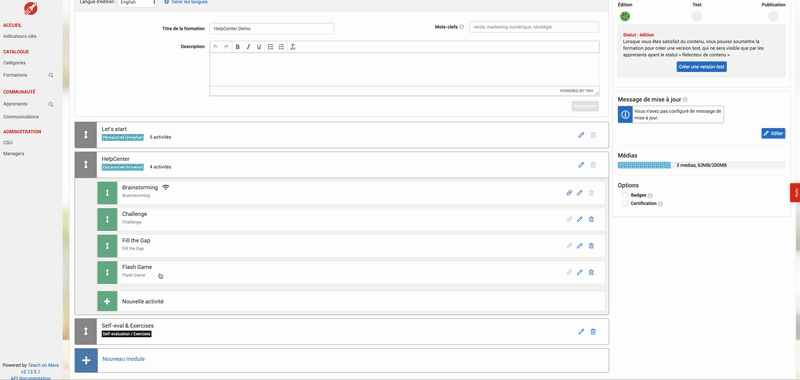This screenshot has width=800, height=380.
Task: Click the Titre de la formation input field
Action: click(x=272, y=29)
